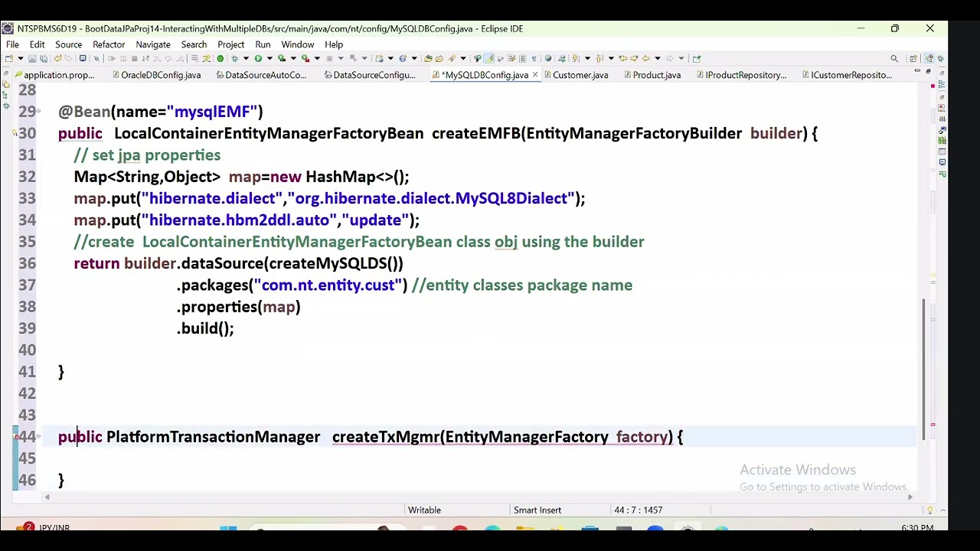
Task: Open the Back history dropdown arrow
Action: tap(658, 58)
